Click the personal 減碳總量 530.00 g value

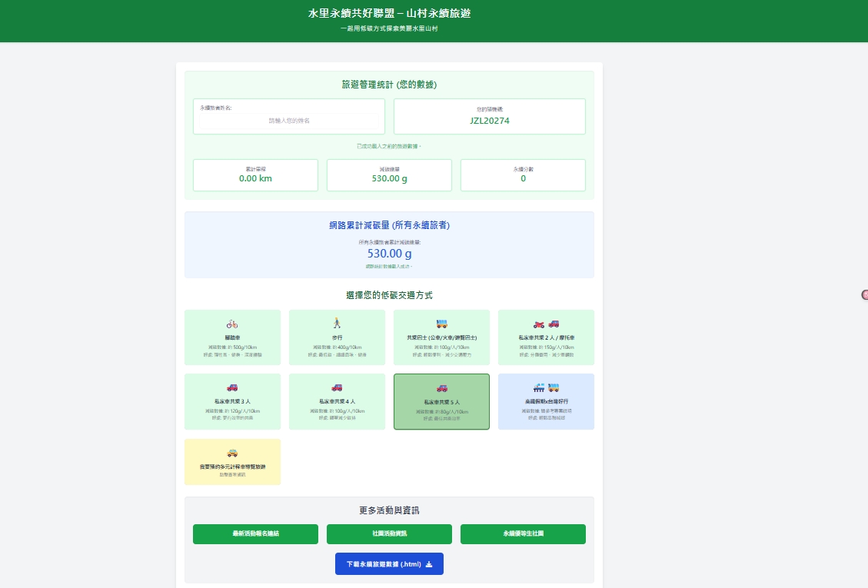click(389, 178)
